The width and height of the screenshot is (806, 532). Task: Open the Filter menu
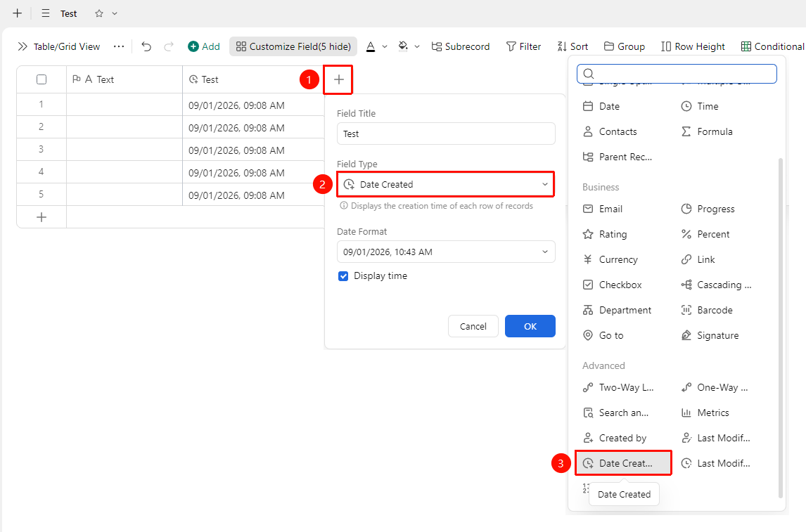click(523, 46)
